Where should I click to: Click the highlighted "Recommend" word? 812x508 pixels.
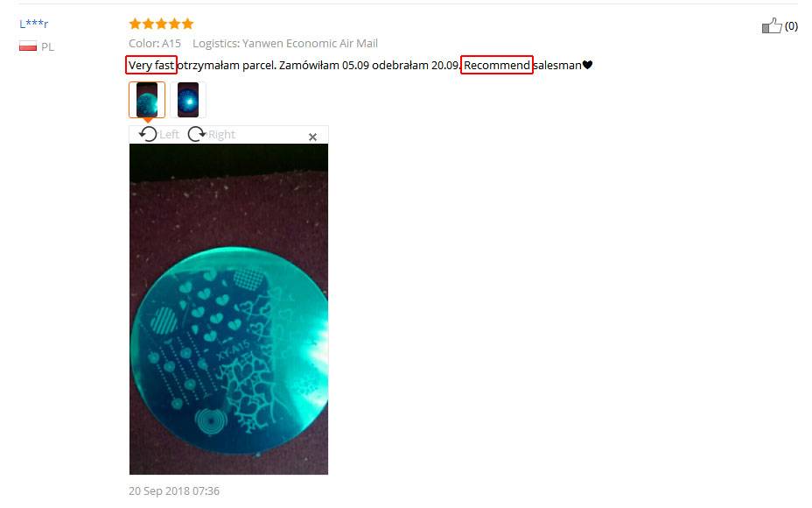497,65
